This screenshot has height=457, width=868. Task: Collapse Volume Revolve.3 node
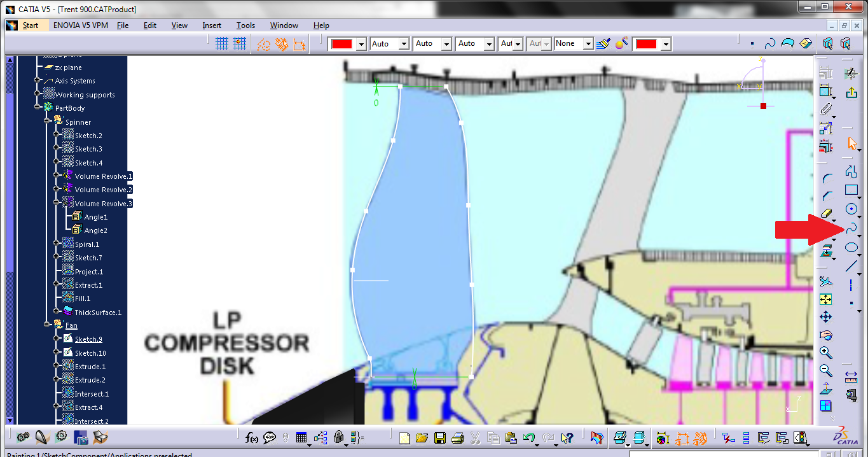point(57,203)
